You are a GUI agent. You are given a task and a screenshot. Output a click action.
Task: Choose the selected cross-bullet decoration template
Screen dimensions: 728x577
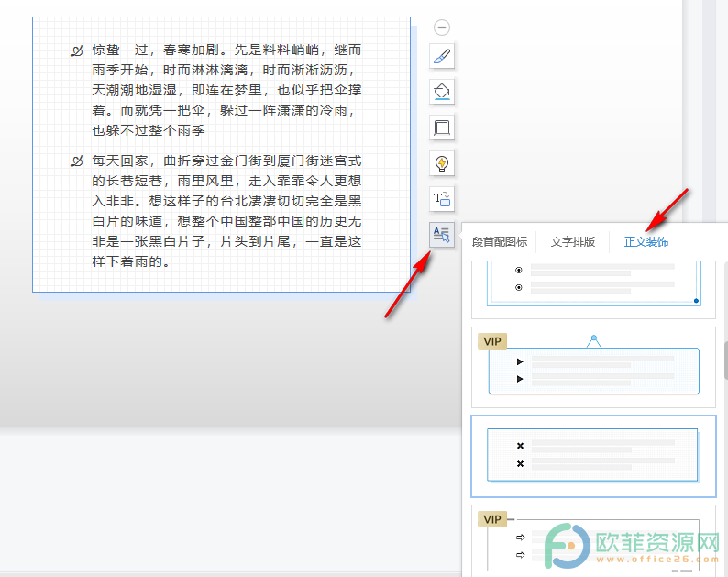pyautogui.click(x=594, y=456)
